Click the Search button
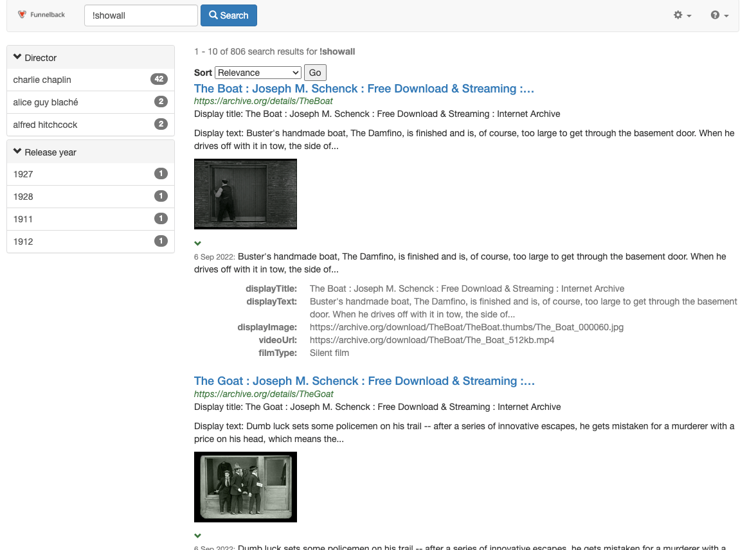756x550 pixels. [x=228, y=15]
